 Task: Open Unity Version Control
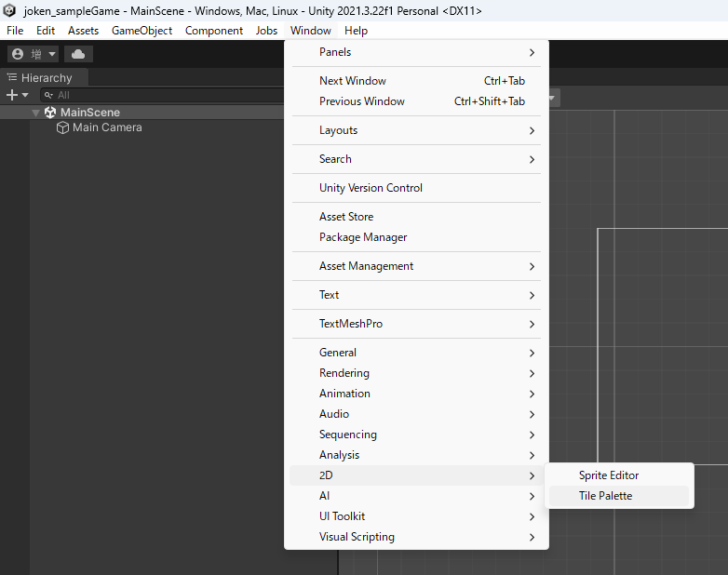click(x=416, y=188)
